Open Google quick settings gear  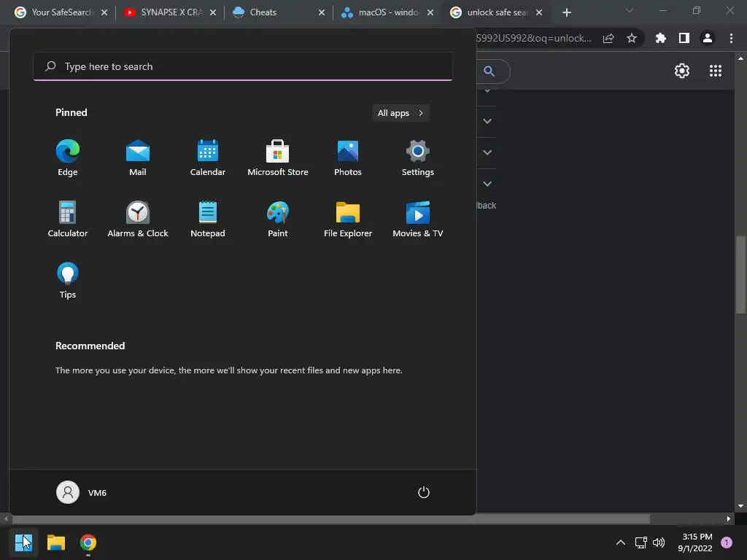(682, 71)
